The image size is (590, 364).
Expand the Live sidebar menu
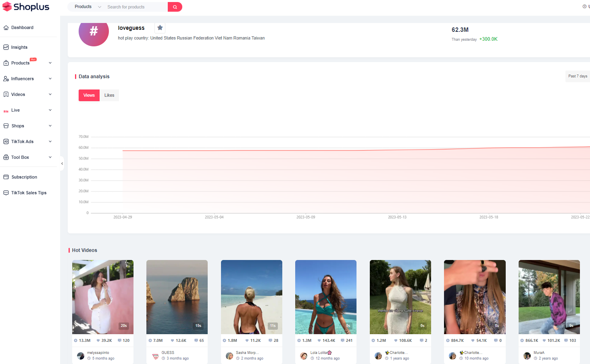tap(50, 110)
